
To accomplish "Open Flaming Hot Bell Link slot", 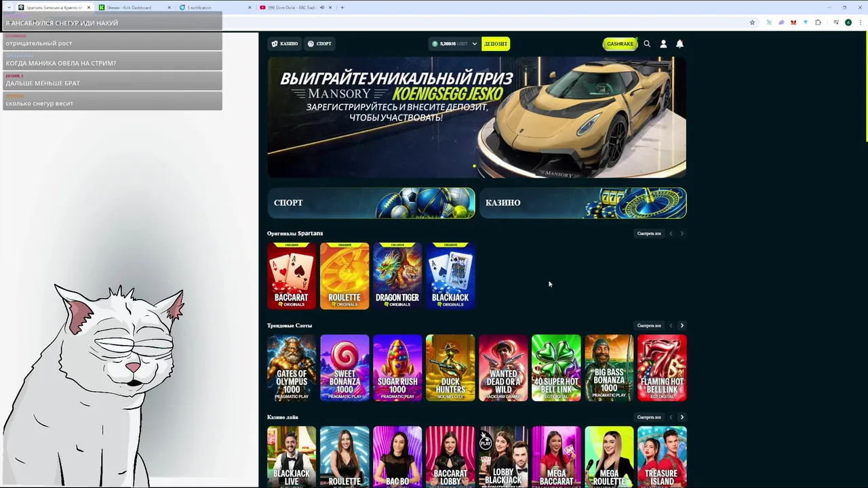I will [x=662, y=368].
